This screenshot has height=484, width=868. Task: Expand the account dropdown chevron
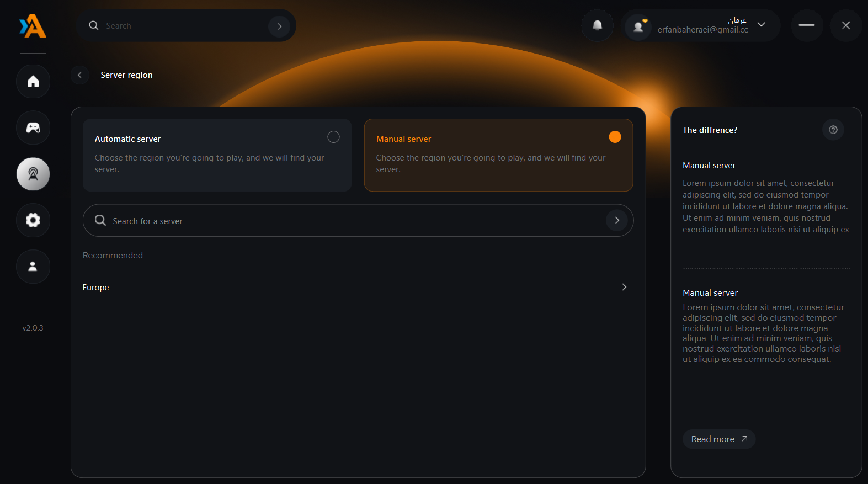[x=762, y=25]
